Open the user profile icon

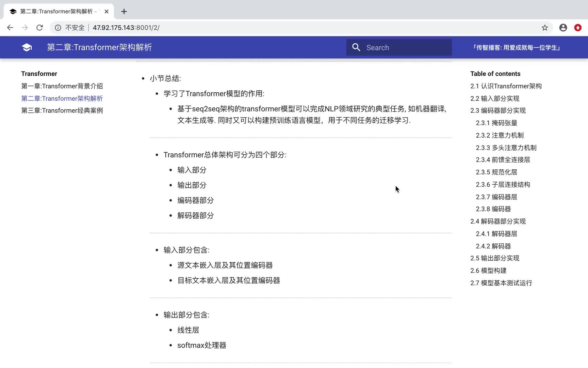(563, 28)
